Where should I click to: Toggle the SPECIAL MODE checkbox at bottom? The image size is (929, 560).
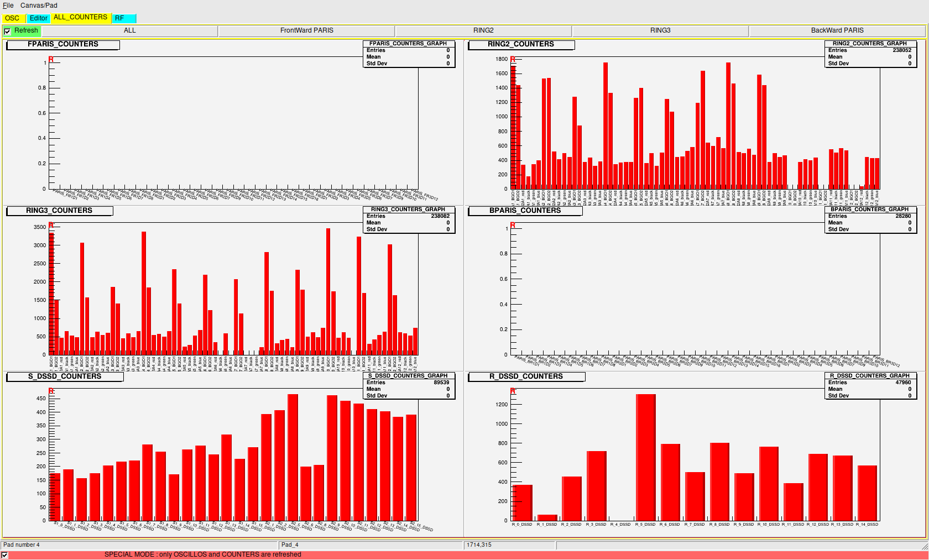coord(6,554)
